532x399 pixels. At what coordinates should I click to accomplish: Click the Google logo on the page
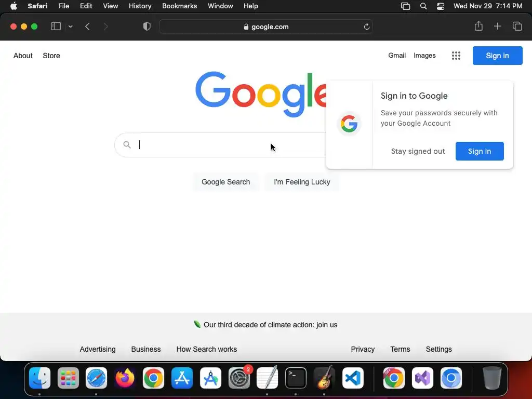(261, 94)
